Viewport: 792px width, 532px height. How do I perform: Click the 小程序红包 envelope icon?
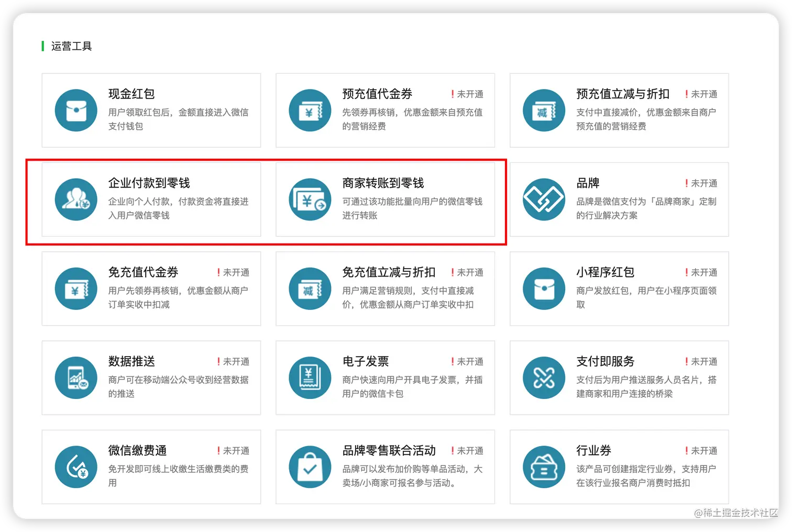(544, 289)
